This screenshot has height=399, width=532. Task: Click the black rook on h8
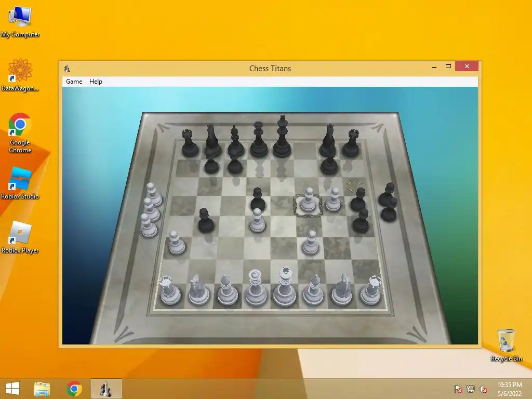(x=351, y=143)
